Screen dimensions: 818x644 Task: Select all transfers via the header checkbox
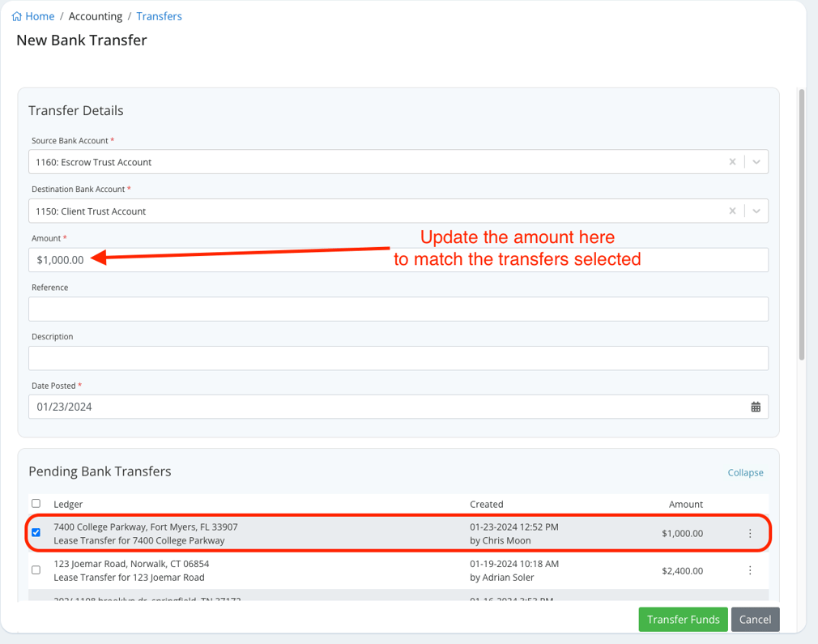pyautogui.click(x=36, y=503)
